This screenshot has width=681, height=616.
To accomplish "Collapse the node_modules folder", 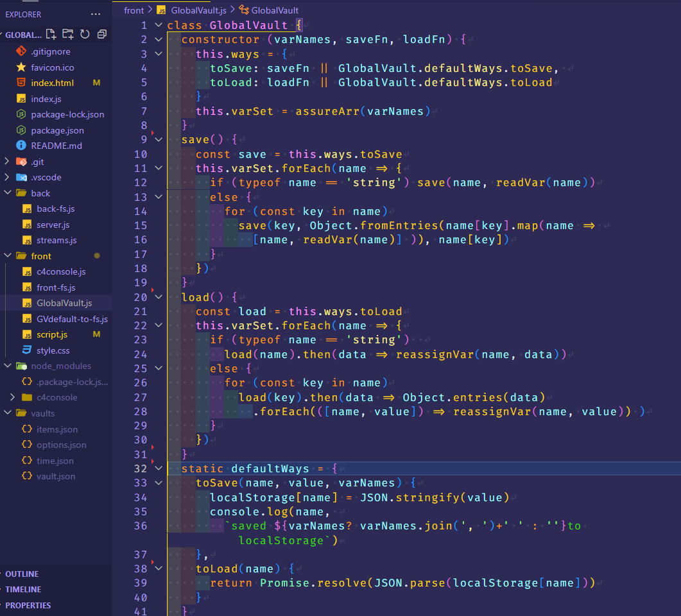I will 7,366.
